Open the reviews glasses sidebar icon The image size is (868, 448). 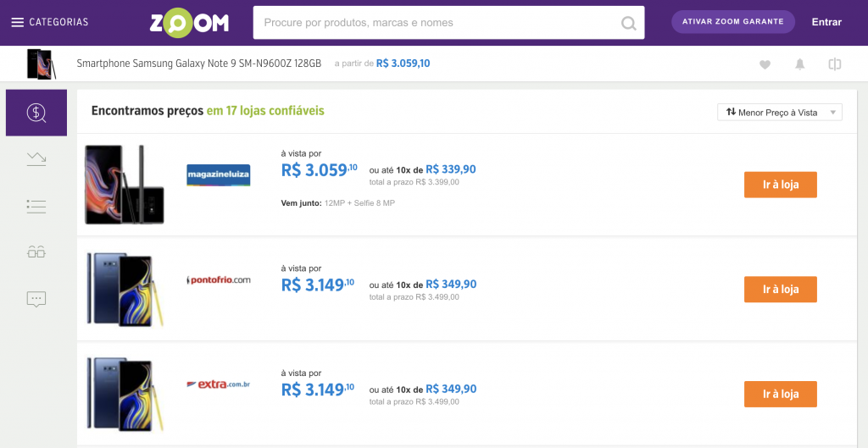click(36, 252)
